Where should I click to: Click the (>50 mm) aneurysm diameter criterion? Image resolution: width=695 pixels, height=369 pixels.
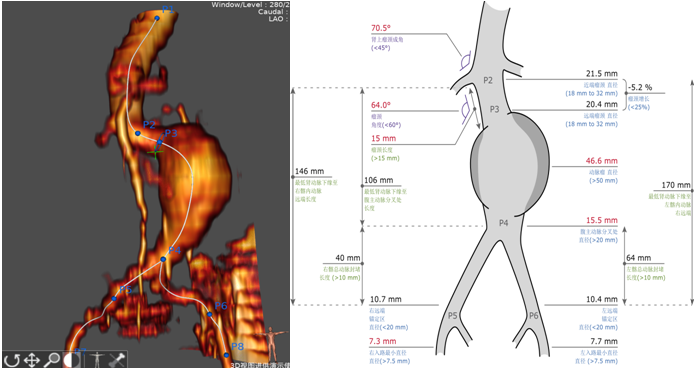[x=603, y=181]
